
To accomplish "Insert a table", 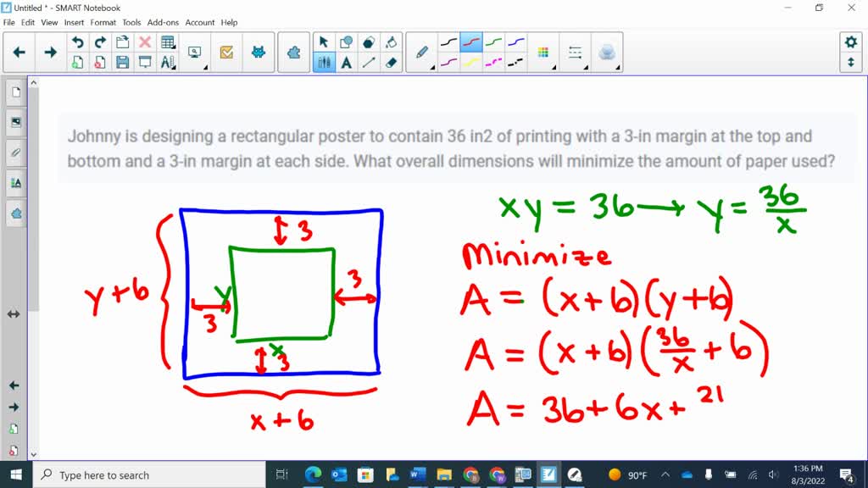I will [x=166, y=42].
